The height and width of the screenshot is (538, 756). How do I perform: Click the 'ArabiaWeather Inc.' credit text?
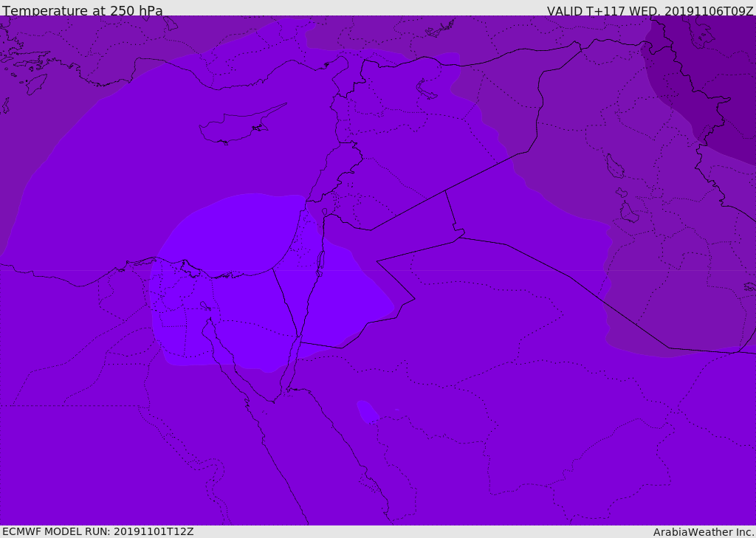703,532
